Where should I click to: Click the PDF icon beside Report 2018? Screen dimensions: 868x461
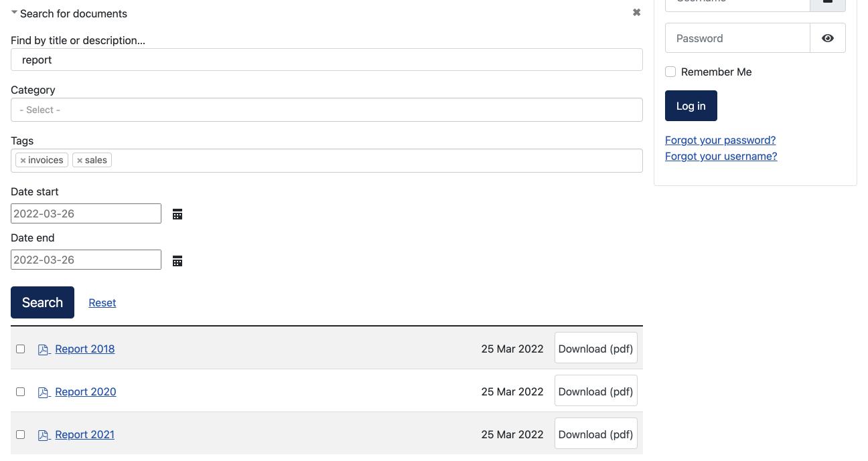tap(44, 349)
